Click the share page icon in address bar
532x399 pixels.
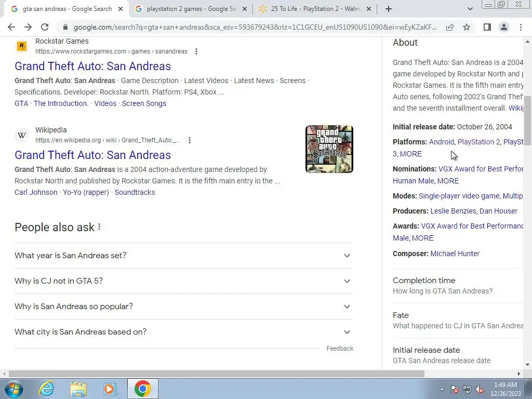450,27
